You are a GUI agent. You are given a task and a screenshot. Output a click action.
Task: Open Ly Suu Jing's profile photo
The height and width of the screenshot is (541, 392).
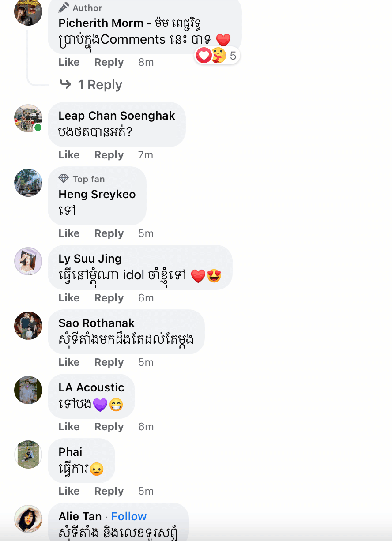[28, 261]
